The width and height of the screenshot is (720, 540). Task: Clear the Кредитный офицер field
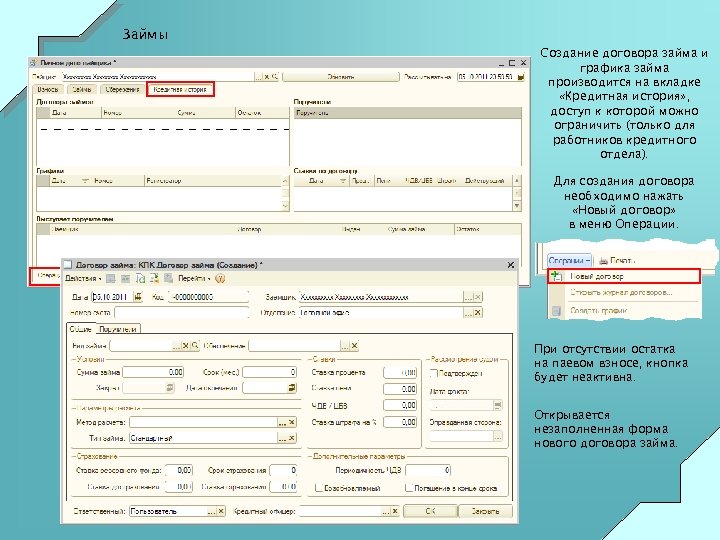click(x=395, y=511)
